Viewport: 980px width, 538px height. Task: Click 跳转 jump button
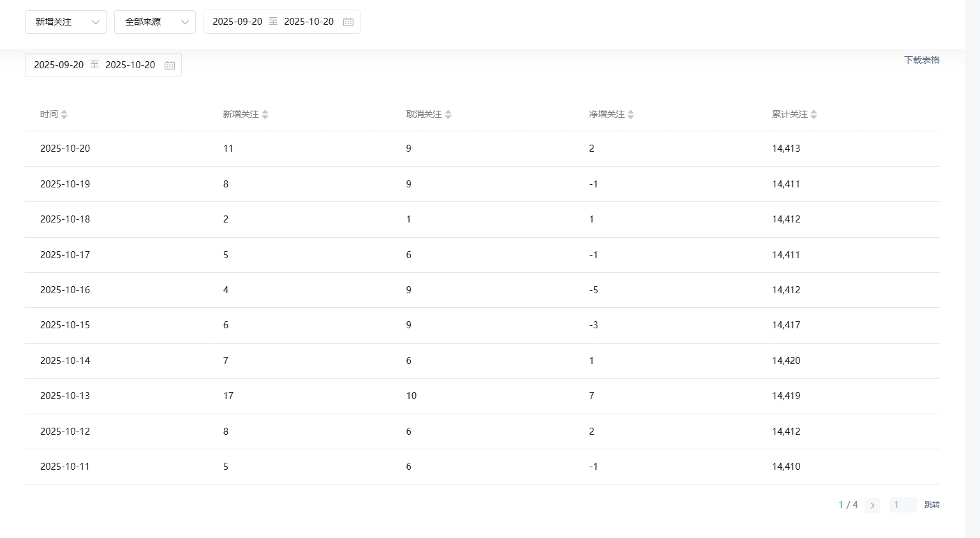(932, 505)
